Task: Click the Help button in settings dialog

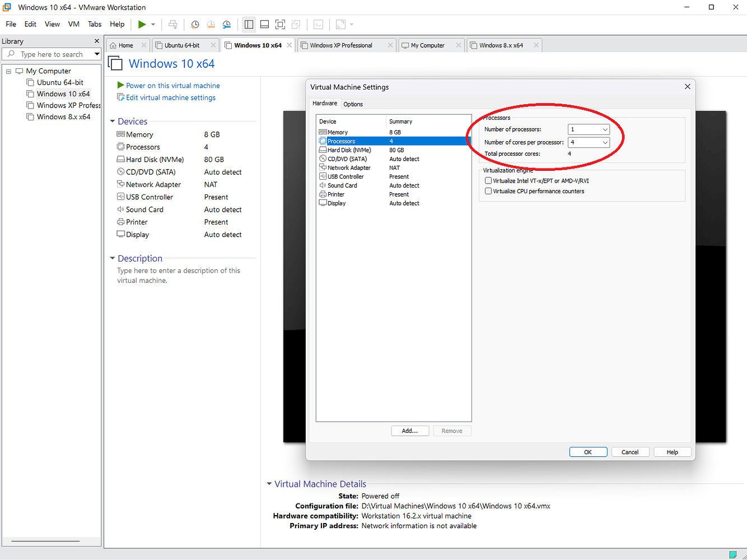Action: [x=673, y=452]
